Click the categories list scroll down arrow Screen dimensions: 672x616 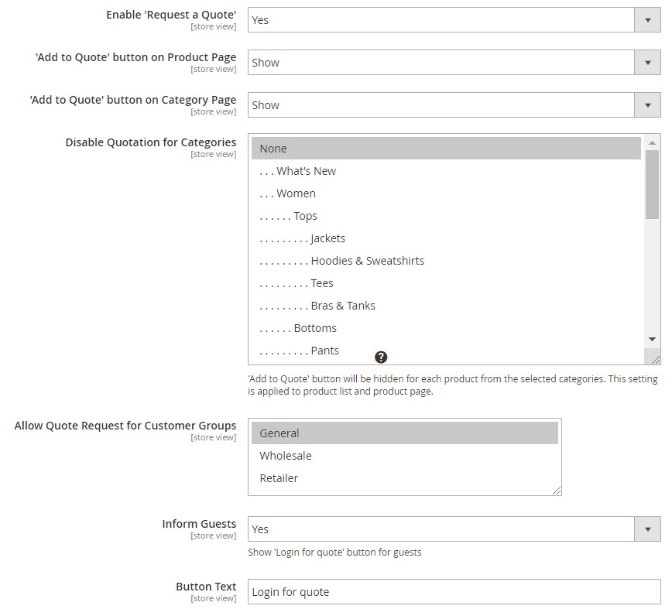point(652,339)
